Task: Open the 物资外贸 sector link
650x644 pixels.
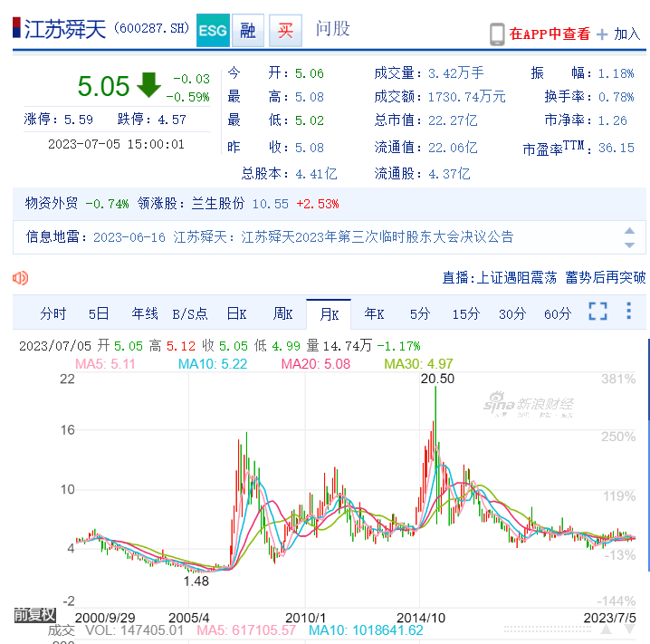Action: tap(52, 203)
